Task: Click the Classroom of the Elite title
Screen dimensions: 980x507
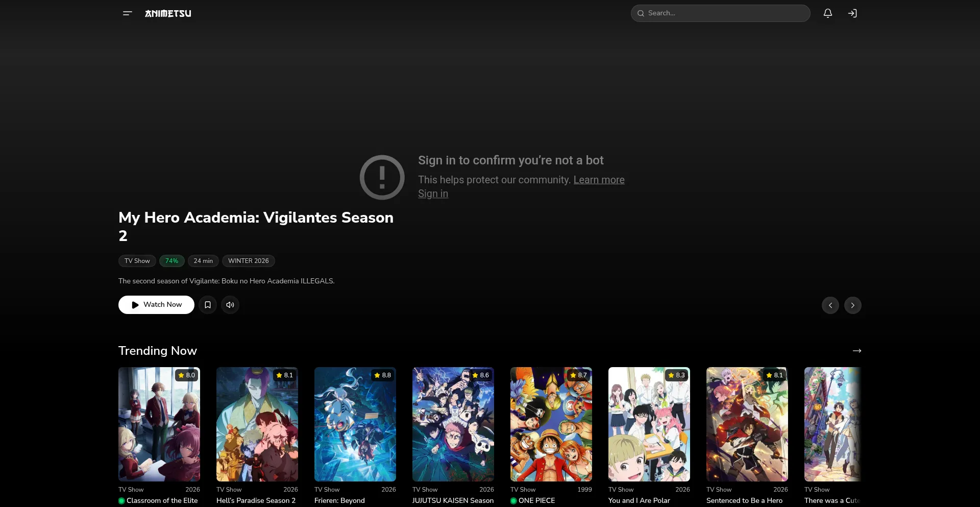Action: pos(162,501)
